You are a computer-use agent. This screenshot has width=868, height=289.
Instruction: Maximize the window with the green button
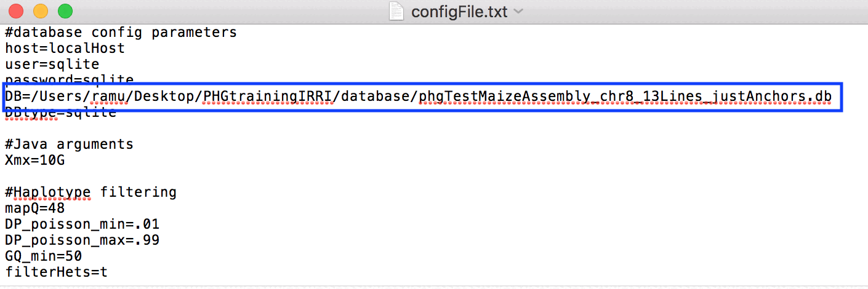click(65, 11)
